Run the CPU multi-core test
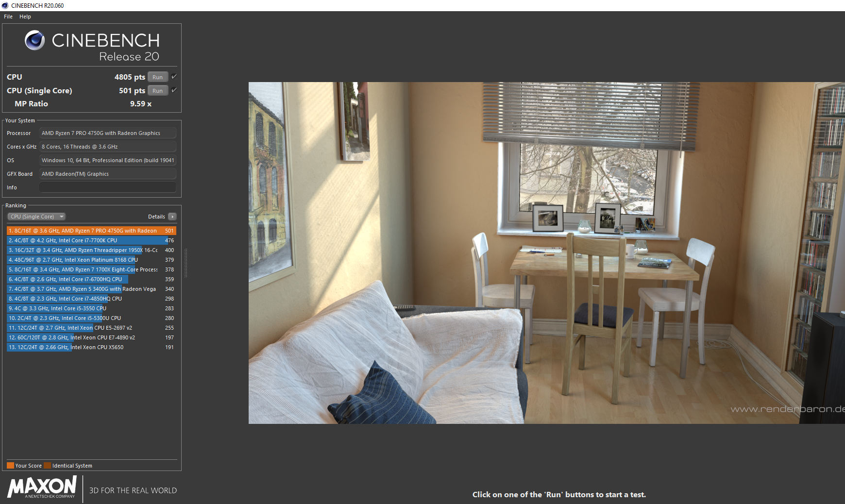This screenshot has width=845, height=504. click(x=158, y=77)
